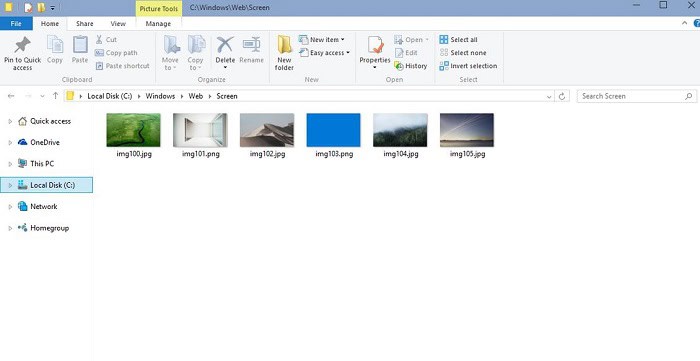Click Pin to Quick access icon
This screenshot has height=361, width=700.
coord(22,45)
